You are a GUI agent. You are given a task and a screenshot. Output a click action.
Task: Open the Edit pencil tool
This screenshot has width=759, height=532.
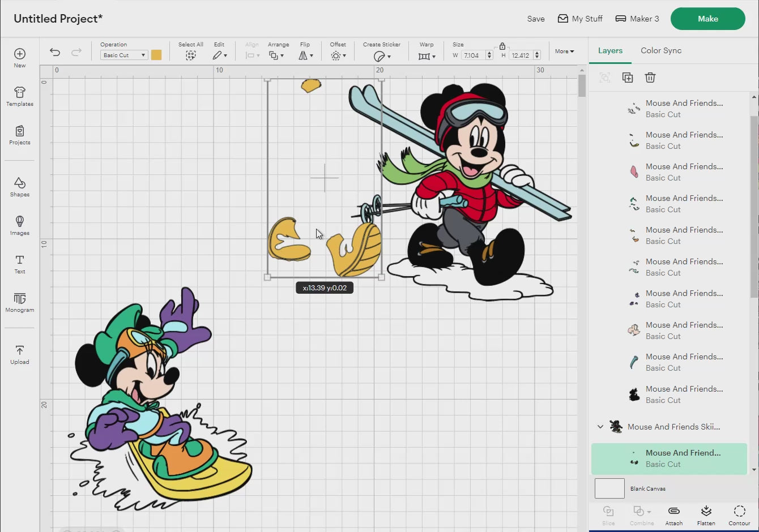pyautogui.click(x=219, y=55)
